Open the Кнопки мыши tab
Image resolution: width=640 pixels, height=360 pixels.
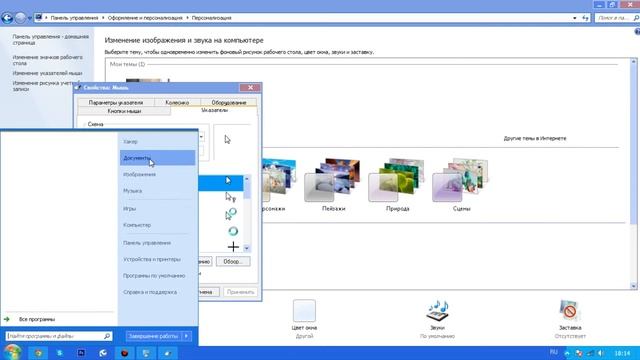tap(124, 111)
